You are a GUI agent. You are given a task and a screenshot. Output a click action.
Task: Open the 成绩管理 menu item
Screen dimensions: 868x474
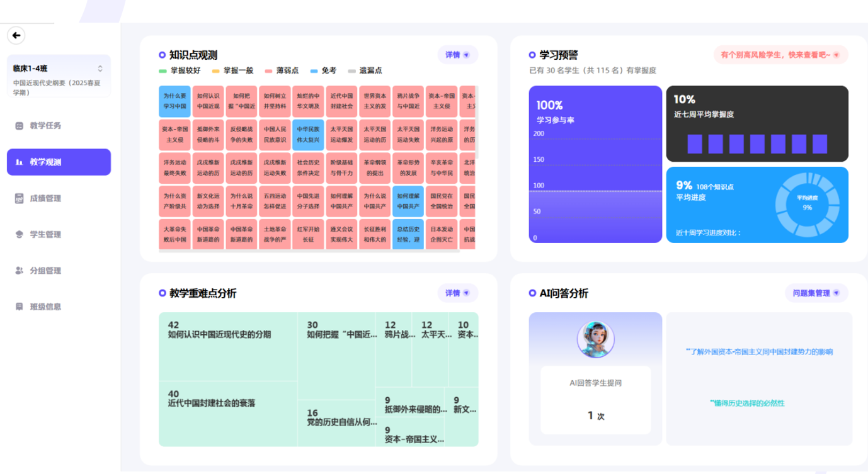pos(45,198)
